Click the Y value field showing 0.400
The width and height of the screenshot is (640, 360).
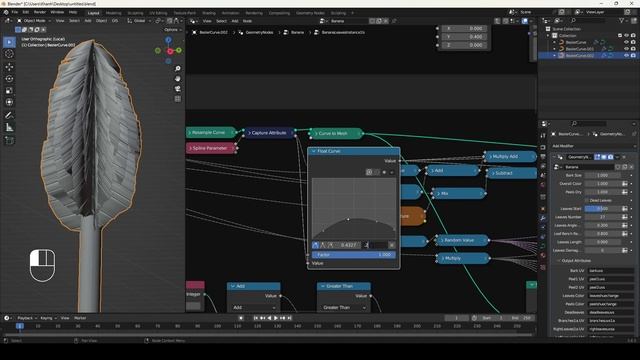pos(464,37)
